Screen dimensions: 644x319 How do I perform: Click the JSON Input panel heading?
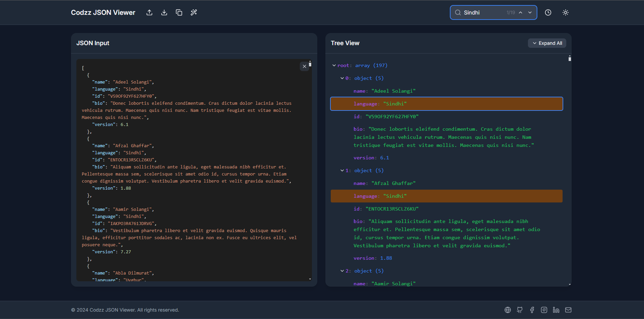click(x=93, y=43)
